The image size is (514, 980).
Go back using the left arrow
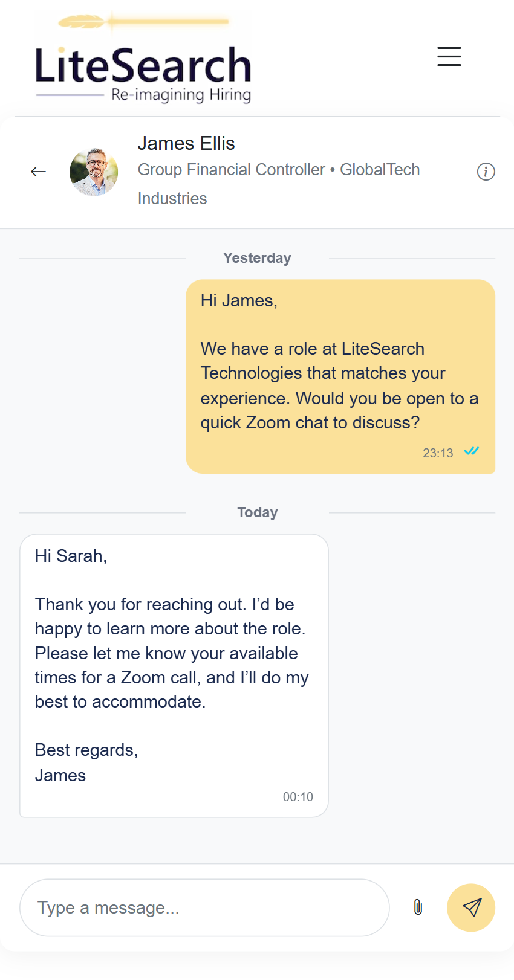click(39, 172)
